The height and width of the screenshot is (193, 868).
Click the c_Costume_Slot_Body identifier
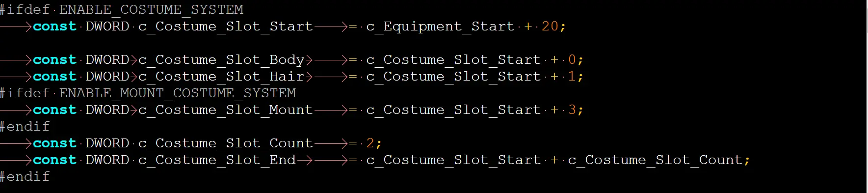click(x=221, y=60)
